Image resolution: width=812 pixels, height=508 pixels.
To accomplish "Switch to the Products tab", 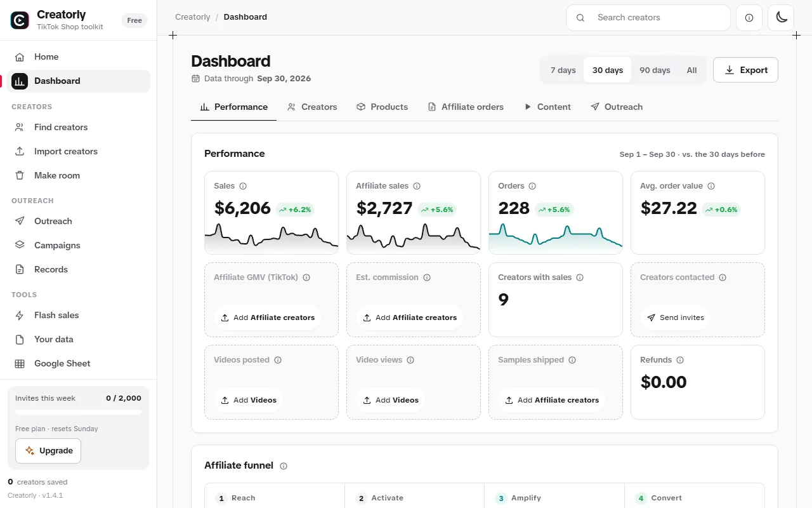I will 382,107.
